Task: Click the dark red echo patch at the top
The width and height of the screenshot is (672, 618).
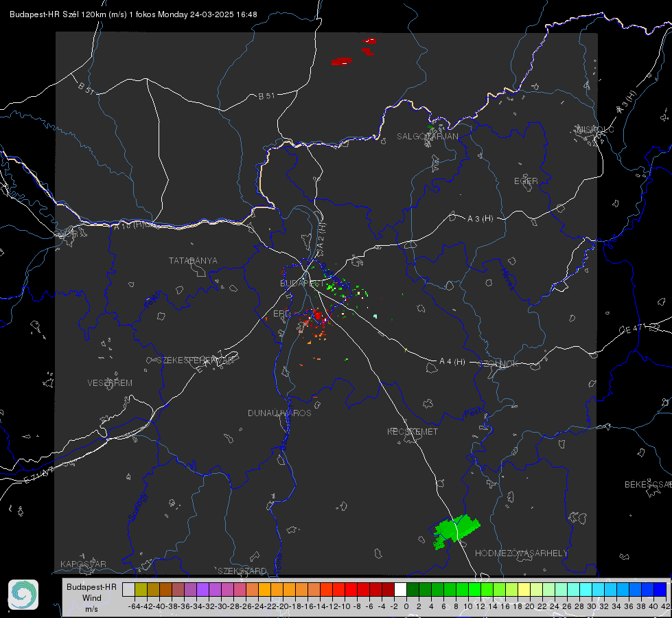Action: pyautogui.click(x=342, y=61)
